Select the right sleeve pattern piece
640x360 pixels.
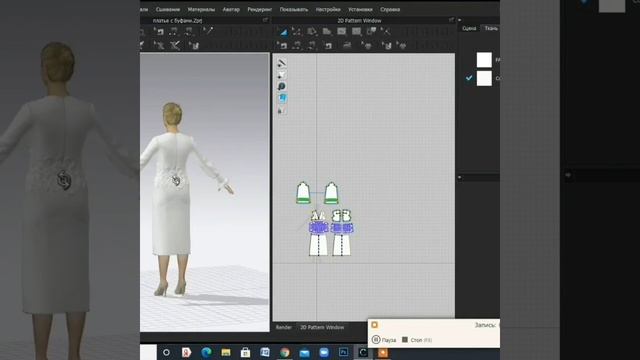pyautogui.click(x=331, y=193)
